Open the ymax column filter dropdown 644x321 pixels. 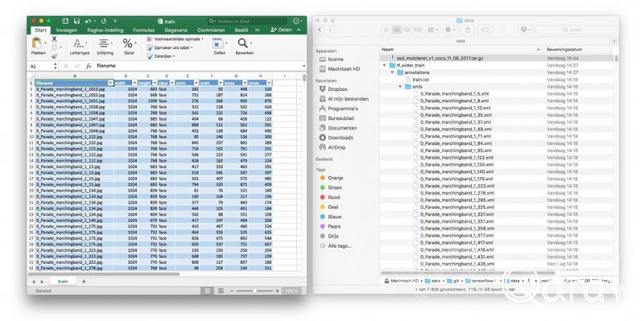click(269, 83)
